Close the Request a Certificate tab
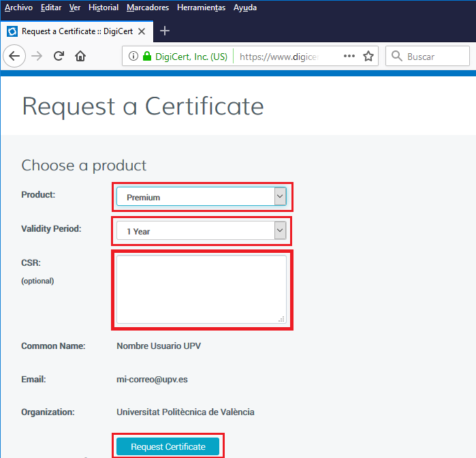The height and width of the screenshot is (458, 476). tap(142, 31)
